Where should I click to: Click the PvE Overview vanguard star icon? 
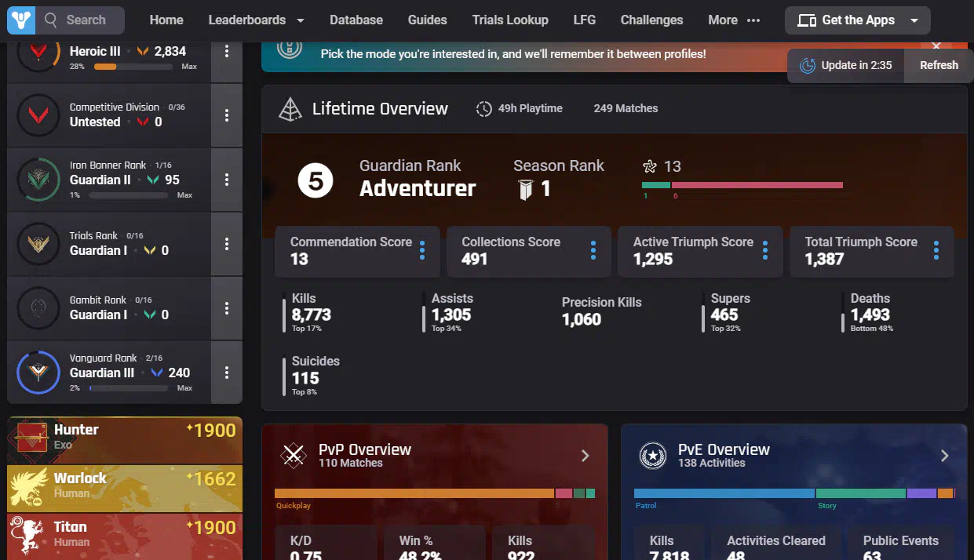[652, 455]
